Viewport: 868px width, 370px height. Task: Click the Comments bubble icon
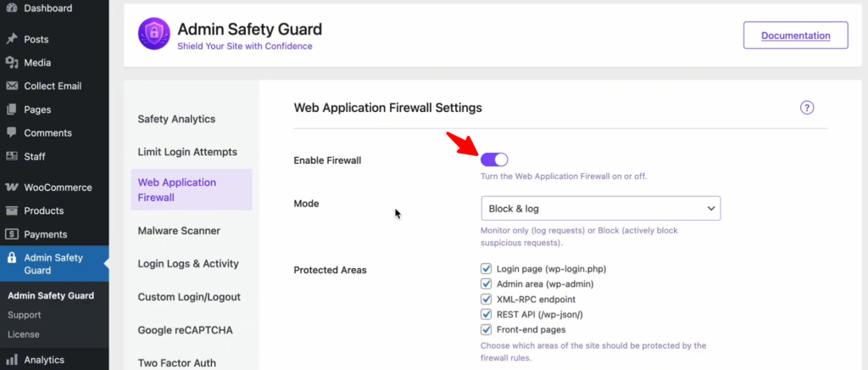click(12, 133)
